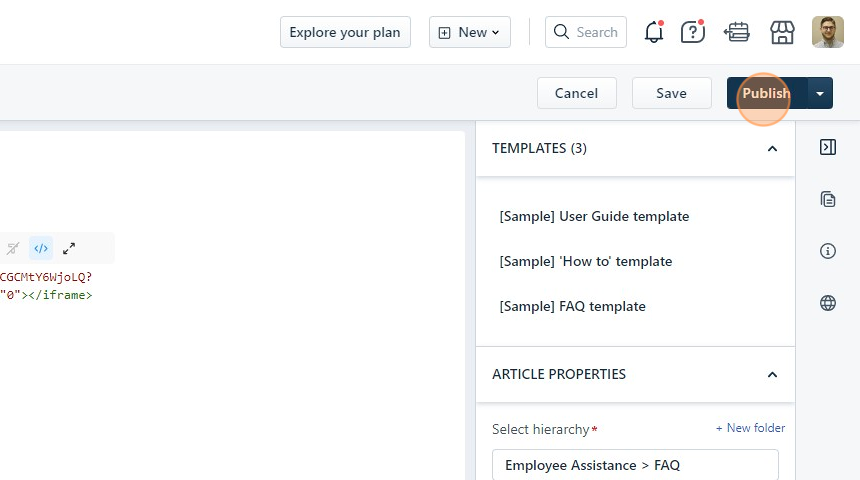Click the copy documents icon in sidebar
Image resolution: width=860 pixels, height=480 pixels.
click(x=828, y=199)
